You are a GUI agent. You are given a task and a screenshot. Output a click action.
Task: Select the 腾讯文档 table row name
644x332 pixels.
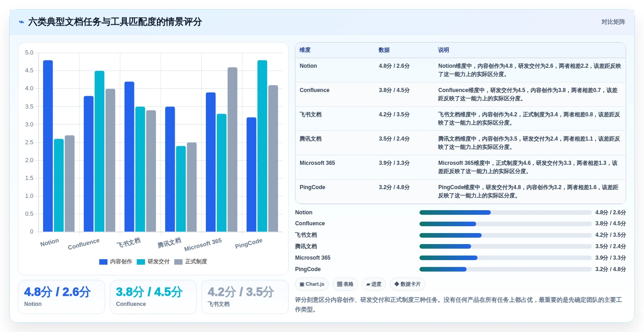pyautogui.click(x=311, y=139)
